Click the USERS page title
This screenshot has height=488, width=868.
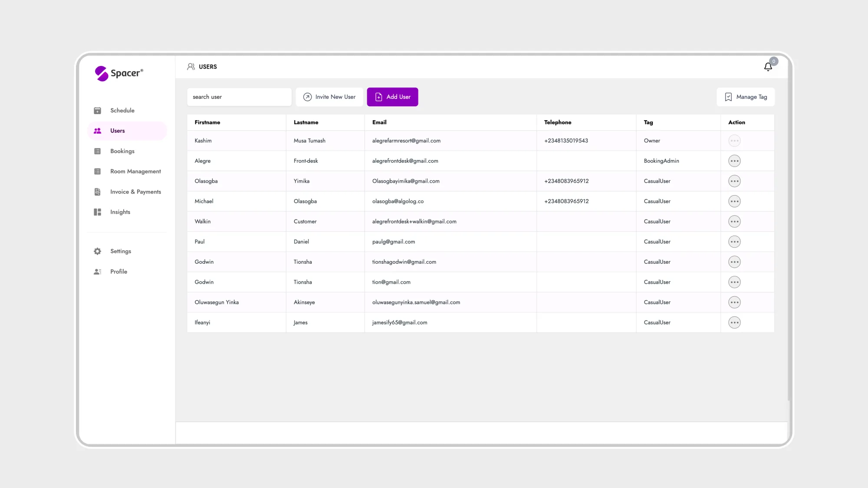click(x=208, y=67)
